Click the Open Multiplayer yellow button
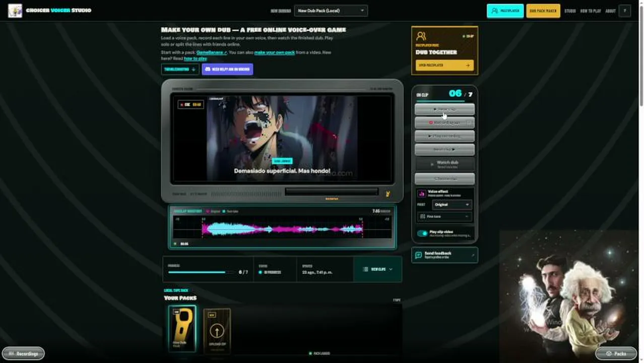This screenshot has height=363, width=644. [x=444, y=65]
